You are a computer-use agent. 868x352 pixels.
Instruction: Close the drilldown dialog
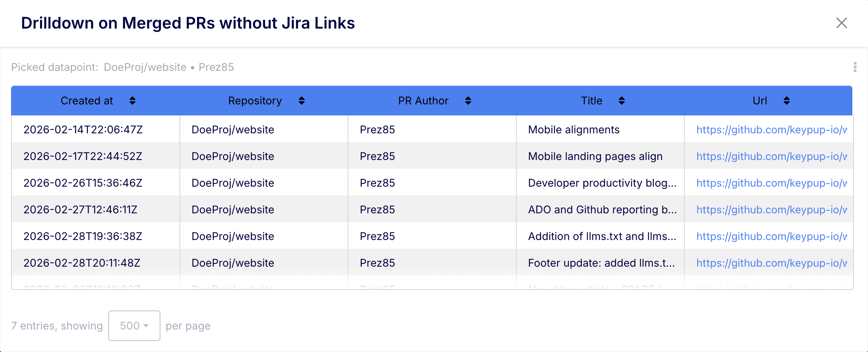pos(841,23)
